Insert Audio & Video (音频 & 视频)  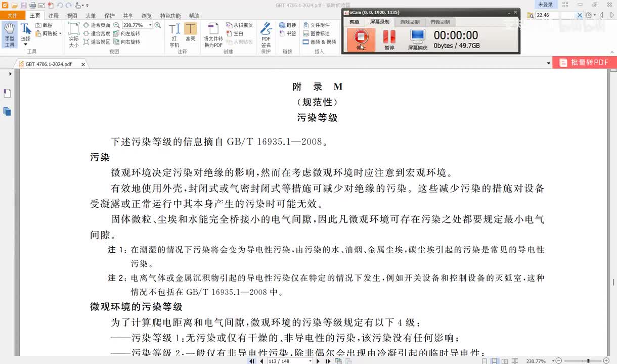click(x=320, y=42)
